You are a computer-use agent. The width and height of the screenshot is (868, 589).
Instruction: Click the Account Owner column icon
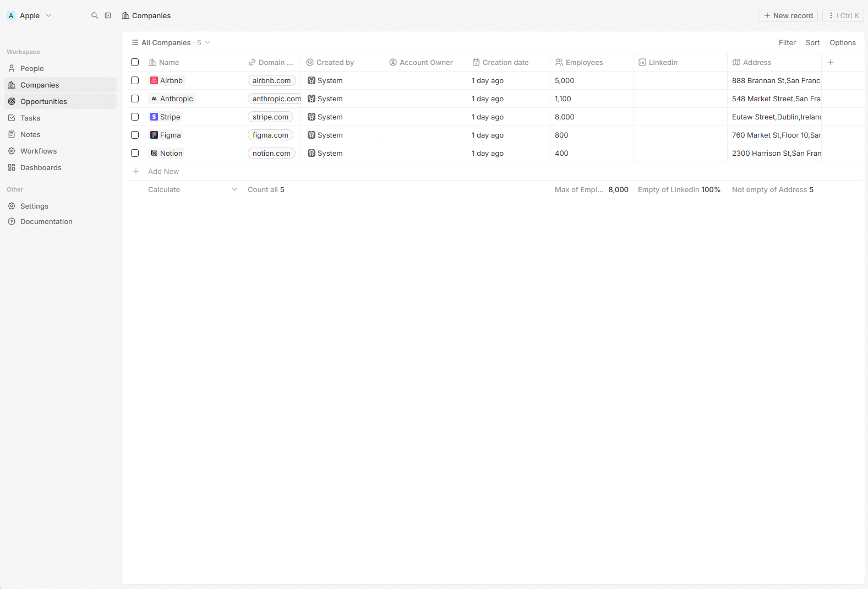point(393,62)
